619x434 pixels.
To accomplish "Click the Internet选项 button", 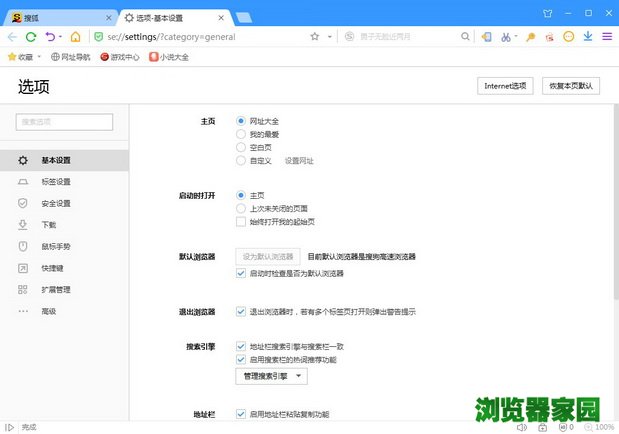I will [505, 86].
